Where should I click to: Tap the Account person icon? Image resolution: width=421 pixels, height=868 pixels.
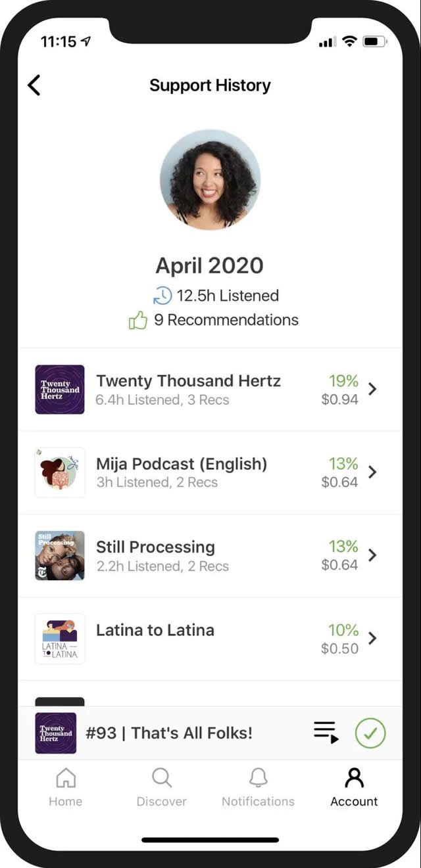(x=354, y=778)
